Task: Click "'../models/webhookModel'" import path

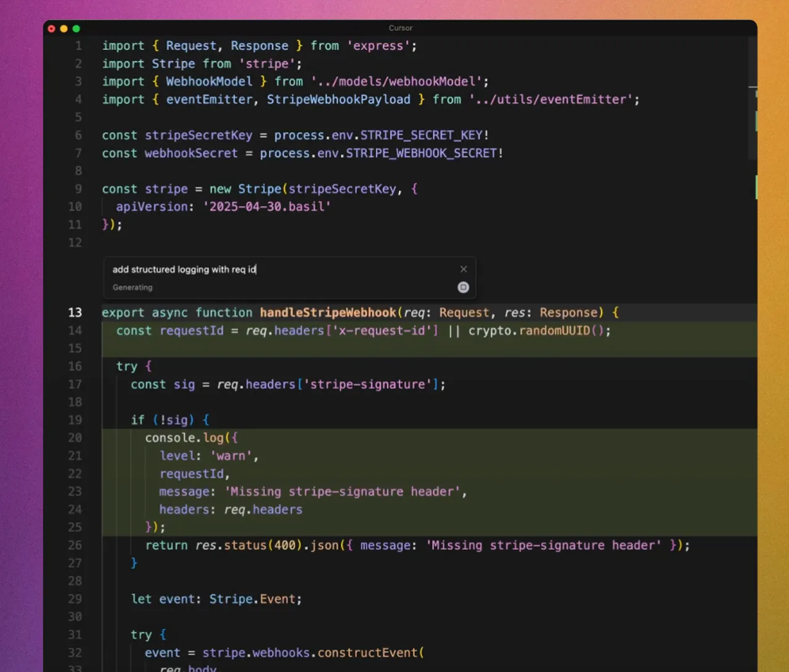Action: pos(396,81)
